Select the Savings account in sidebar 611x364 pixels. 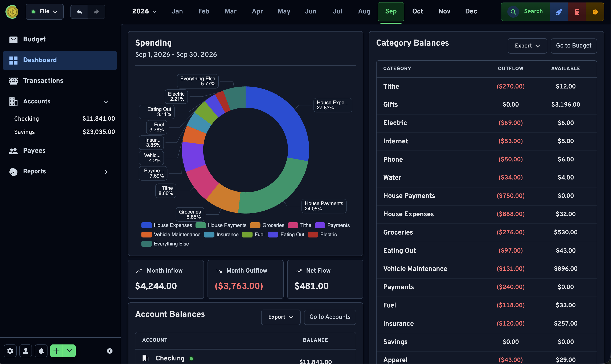tap(64, 132)
